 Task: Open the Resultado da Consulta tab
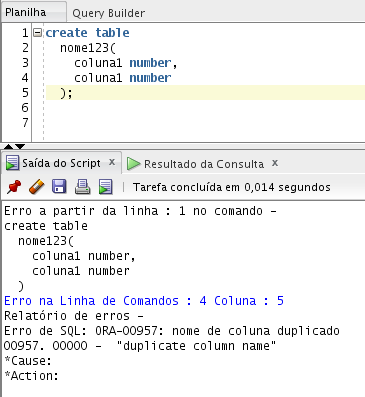[x=204, y=164]
